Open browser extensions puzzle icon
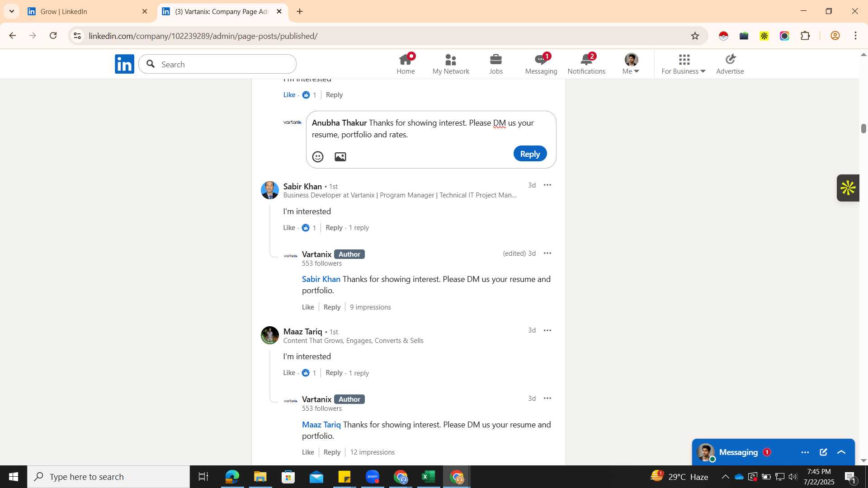868x488 pixels. coord(805,36)
